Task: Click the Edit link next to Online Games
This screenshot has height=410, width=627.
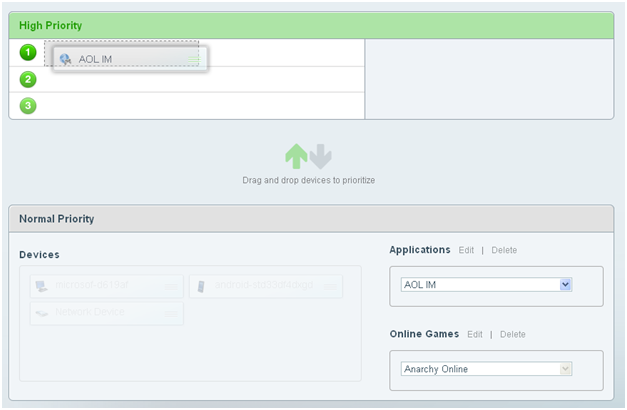Action: click(x=474, y=334)
